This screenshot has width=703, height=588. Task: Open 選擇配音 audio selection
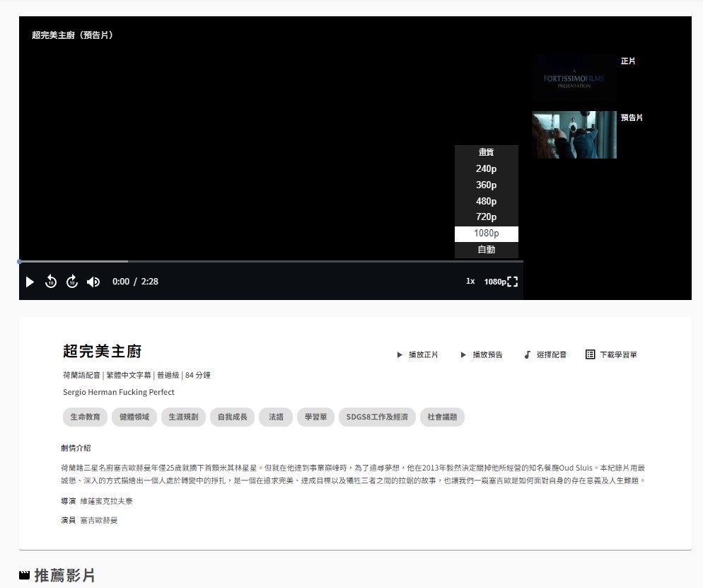coord(545,354)
